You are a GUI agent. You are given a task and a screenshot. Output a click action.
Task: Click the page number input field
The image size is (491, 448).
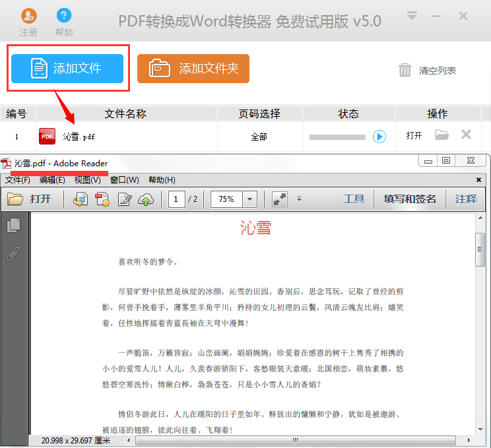176,199
